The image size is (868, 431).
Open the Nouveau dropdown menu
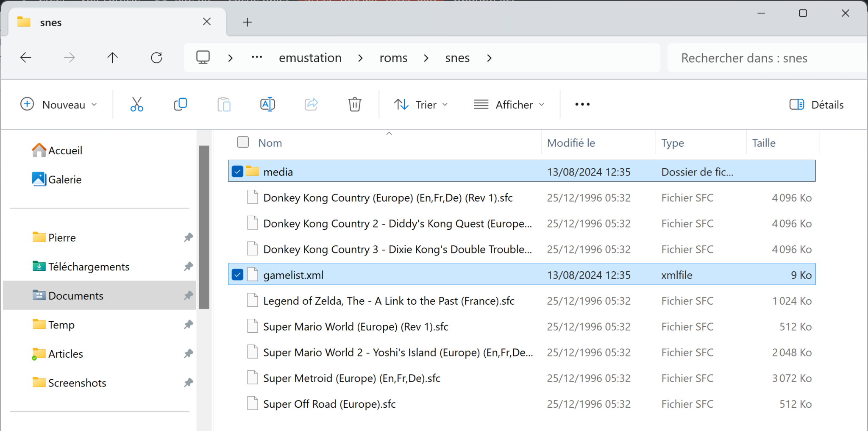(x=59, y=104)
